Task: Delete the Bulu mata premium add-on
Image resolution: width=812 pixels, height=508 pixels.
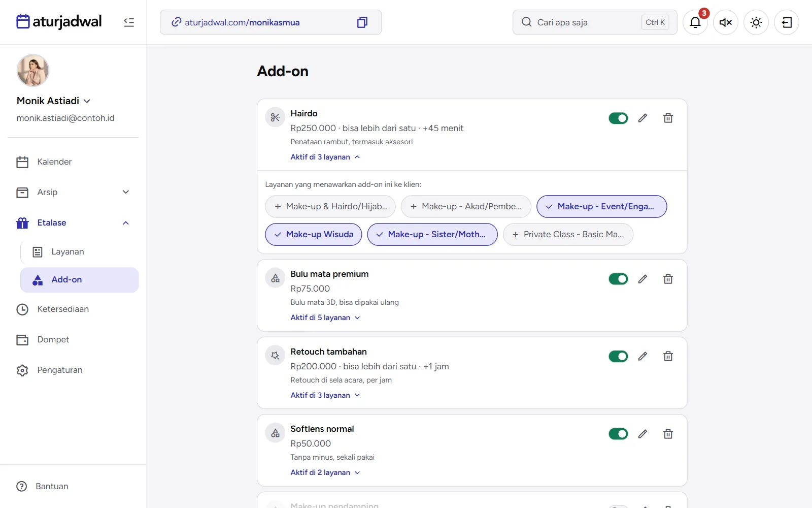Action: 668,279
